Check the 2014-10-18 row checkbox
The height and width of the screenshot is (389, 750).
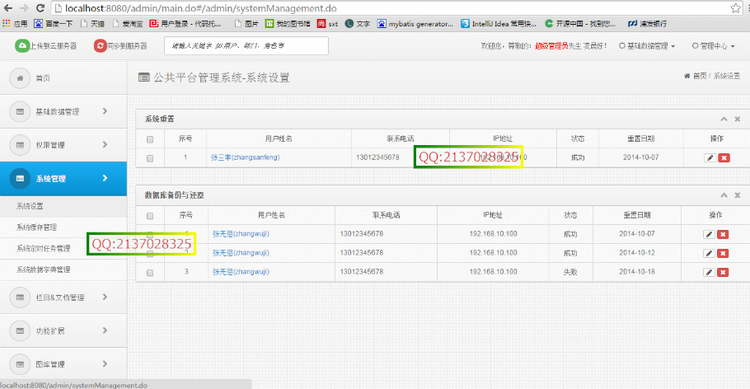pos(150,273)
